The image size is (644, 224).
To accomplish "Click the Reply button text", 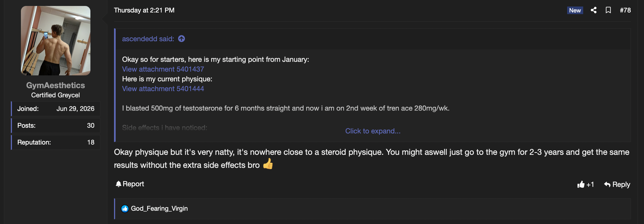I will pos(621,184).
